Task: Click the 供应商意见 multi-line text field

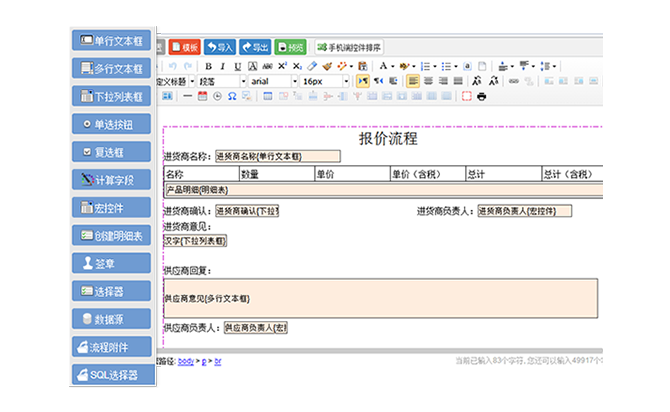Action: point(380,299)
